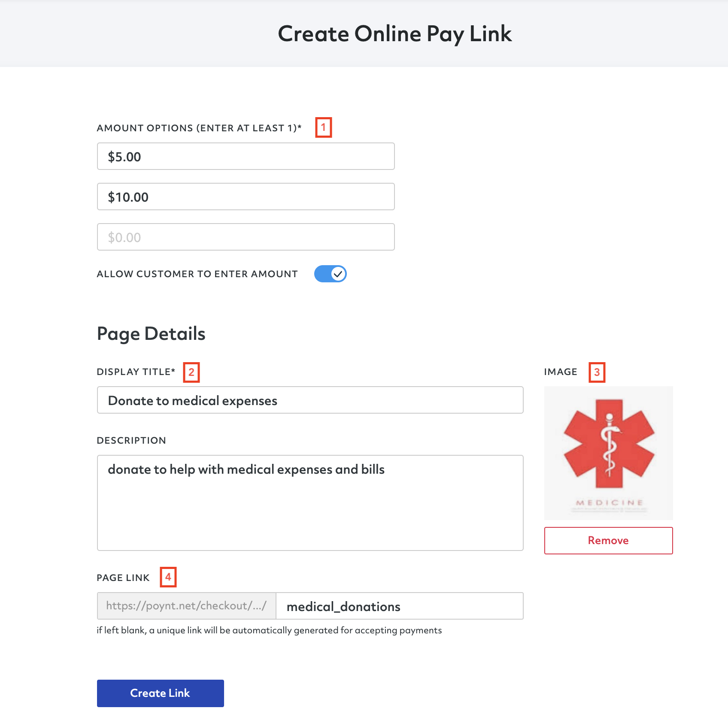Click the Display Title text field
Viewport: 728px width, 714px height.
310,400
